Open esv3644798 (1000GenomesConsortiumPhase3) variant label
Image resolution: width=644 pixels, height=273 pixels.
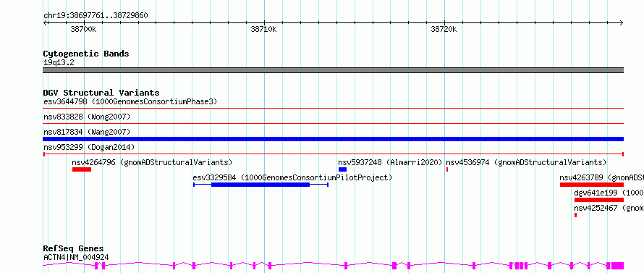(130, 101)
